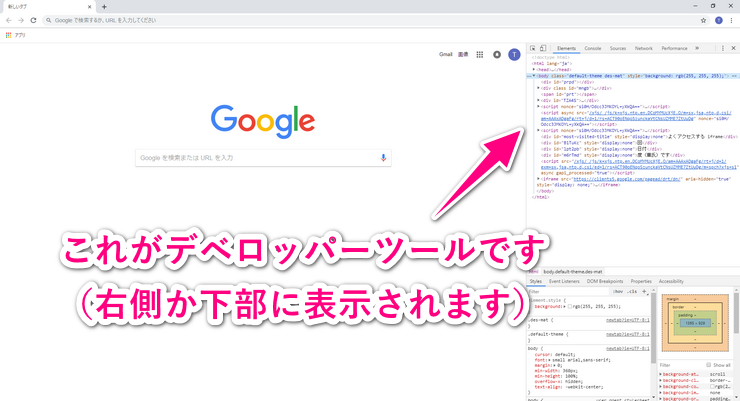Open the アプリ apps shortcut in bookmarks bar
Screen dimensions: 740x401
pos(16,35)
